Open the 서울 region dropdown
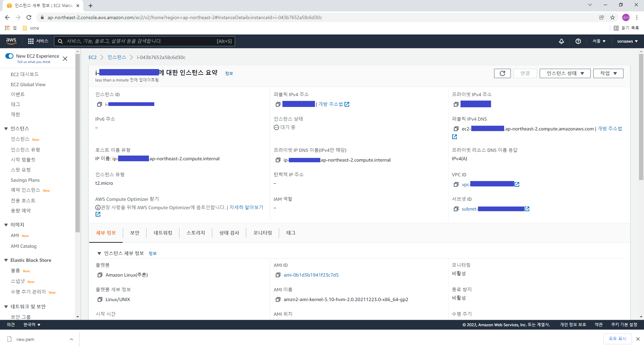 pyautogui.click(x=599, y=41)
